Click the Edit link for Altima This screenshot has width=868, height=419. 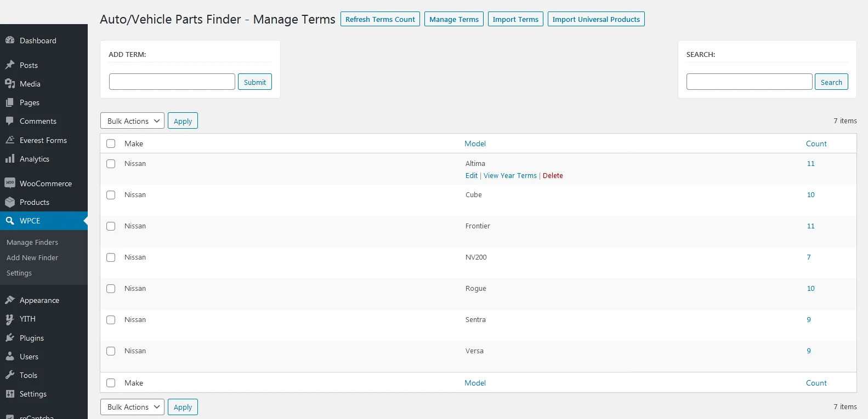(472, 176)
